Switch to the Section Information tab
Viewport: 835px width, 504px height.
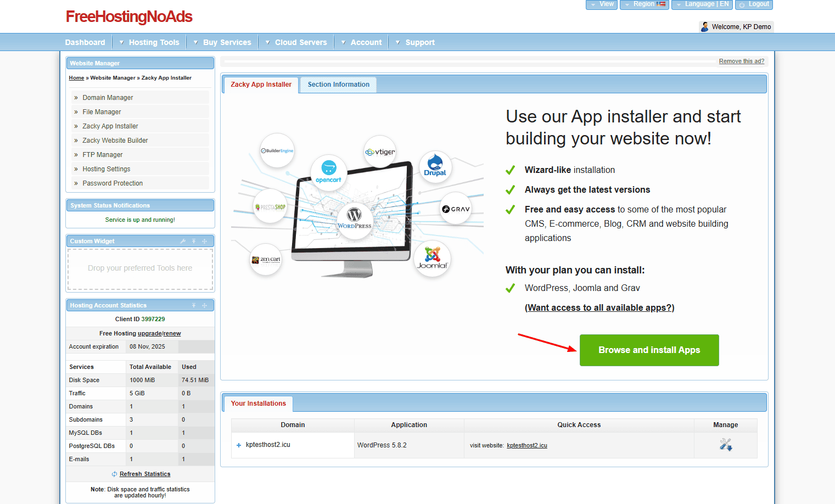pyautogui.click(x=339, y=85)
